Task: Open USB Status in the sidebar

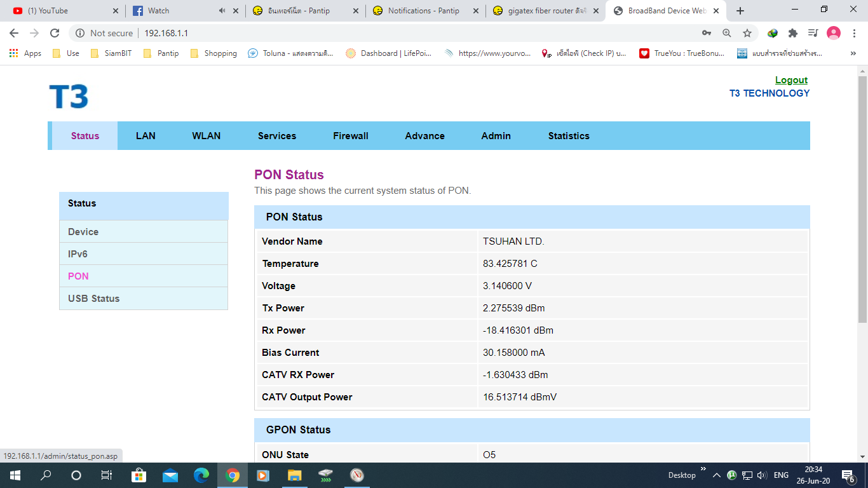Action: (x=144, y=299)
